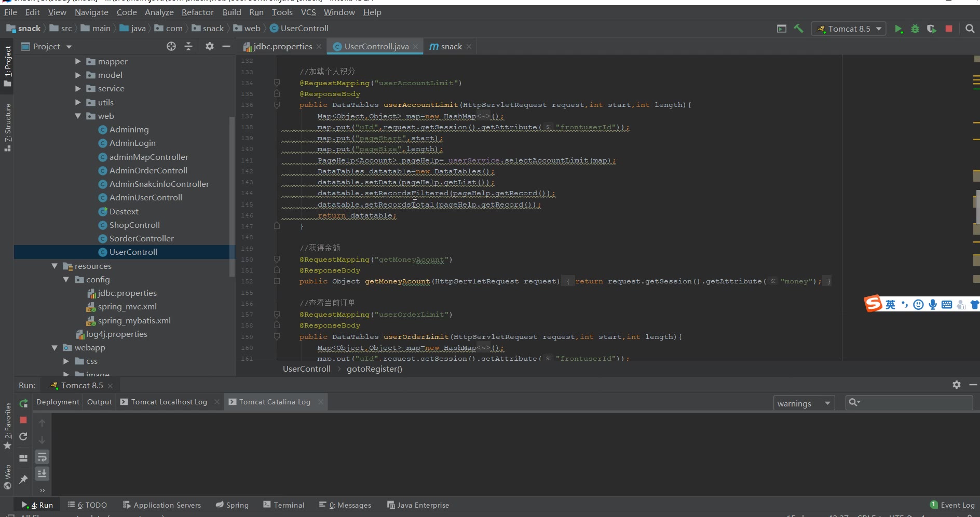Open the Refactor menu
The width and height of the screenshot is (980, 517).
(x=197, y=12)
